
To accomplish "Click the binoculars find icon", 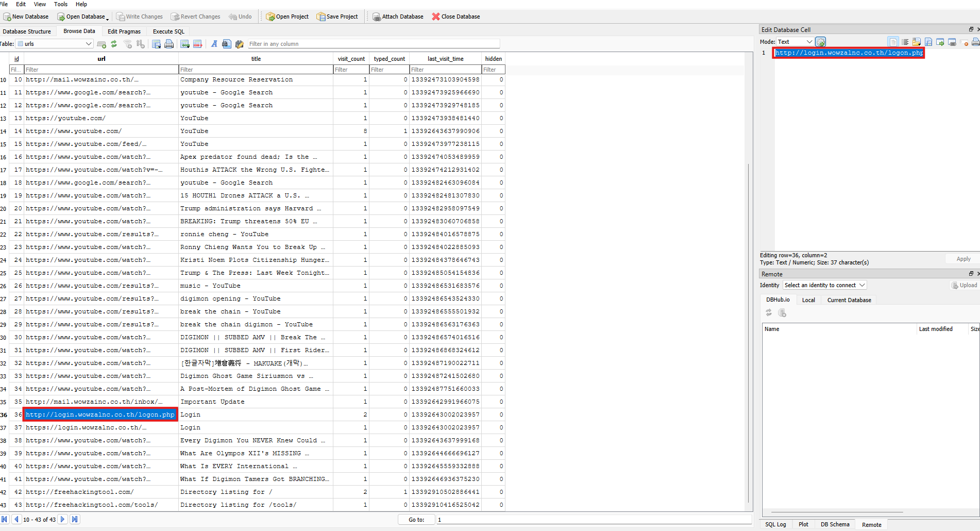I will 227,44.
